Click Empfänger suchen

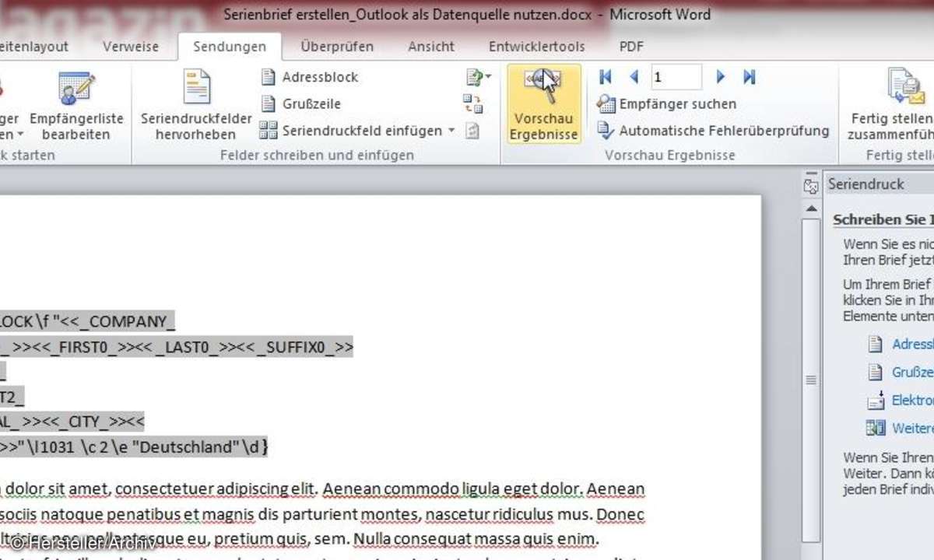tap(666, 103)
